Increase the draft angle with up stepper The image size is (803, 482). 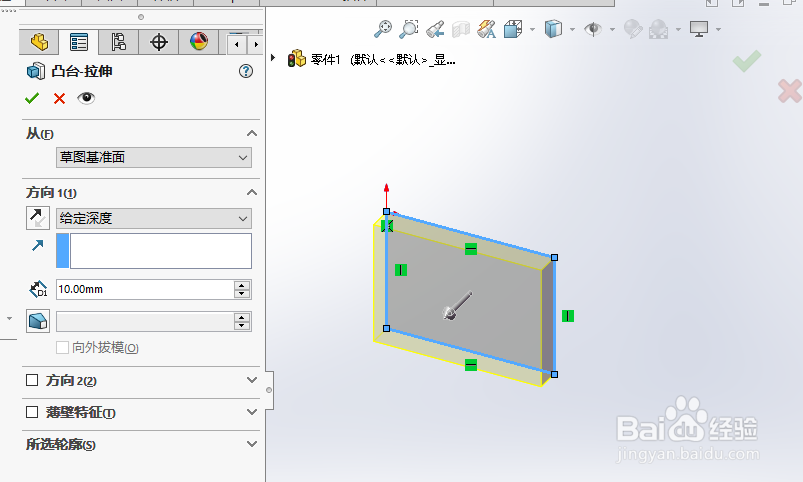point(242,317)
